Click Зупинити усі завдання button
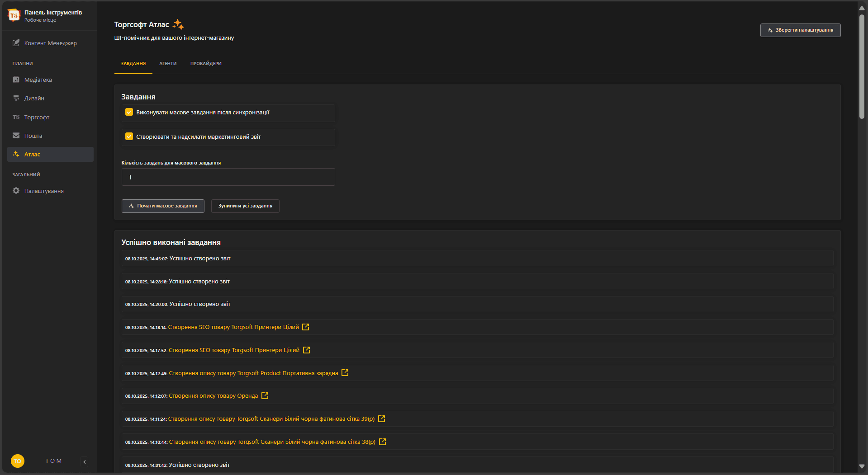868x475 pixels. click(x=245, y=206)
